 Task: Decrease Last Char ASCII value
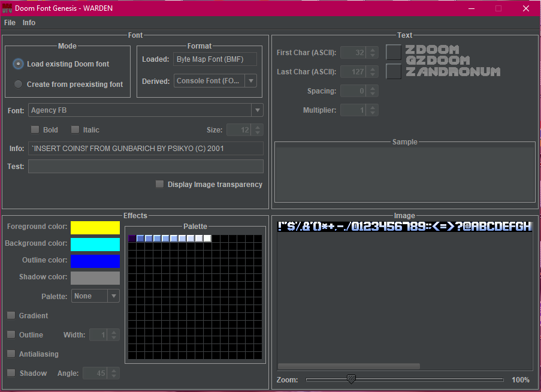point(373,75)
